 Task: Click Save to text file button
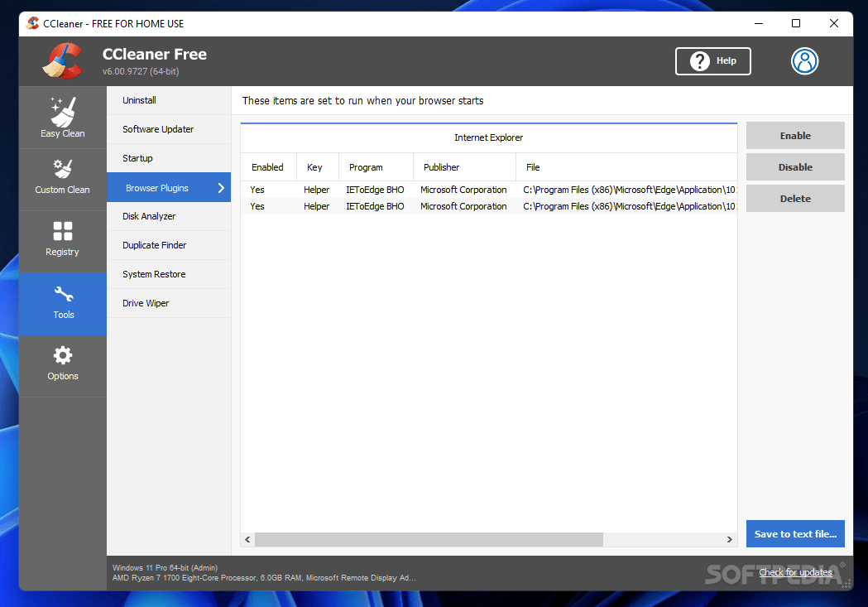point(794,533)
